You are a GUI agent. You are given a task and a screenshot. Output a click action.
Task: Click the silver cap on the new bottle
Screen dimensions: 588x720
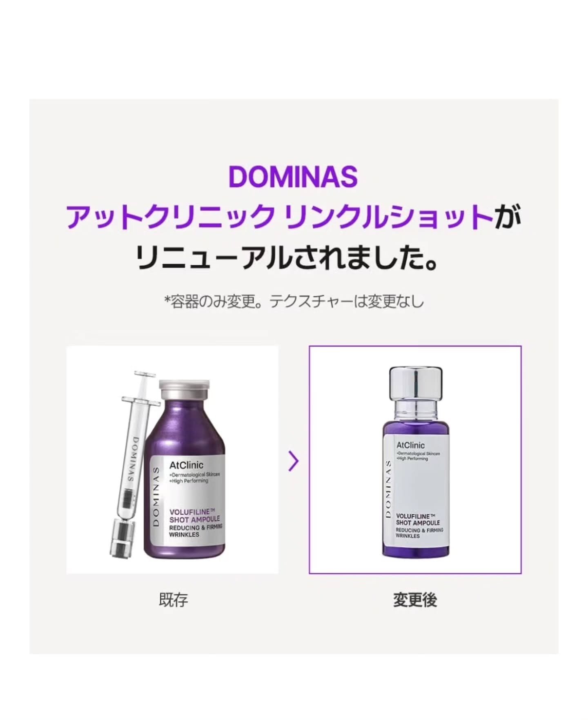416,384
